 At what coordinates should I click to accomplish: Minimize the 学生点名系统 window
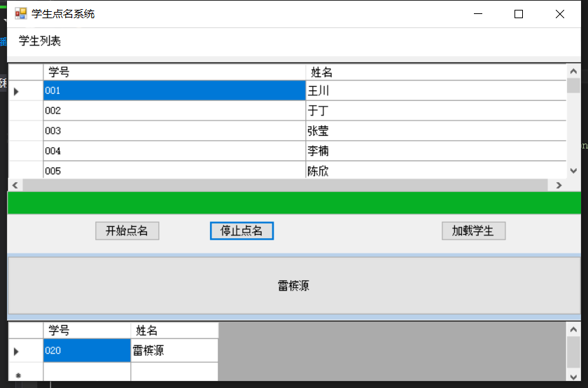pyautogui.click(x=478, y=14)
